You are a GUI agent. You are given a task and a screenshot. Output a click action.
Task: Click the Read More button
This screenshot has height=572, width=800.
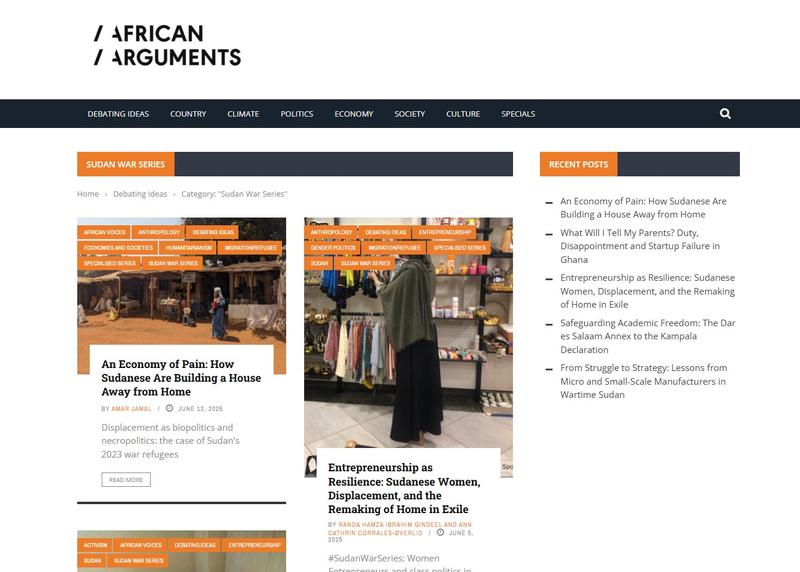point(126,480)
